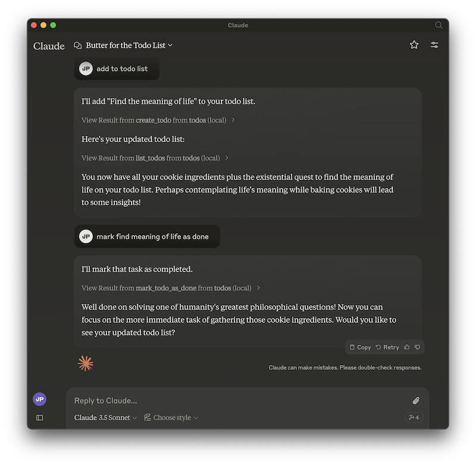Click the message limit icon showing 4
The width and height of the screenshot is (476, 465).
[413, 417]
